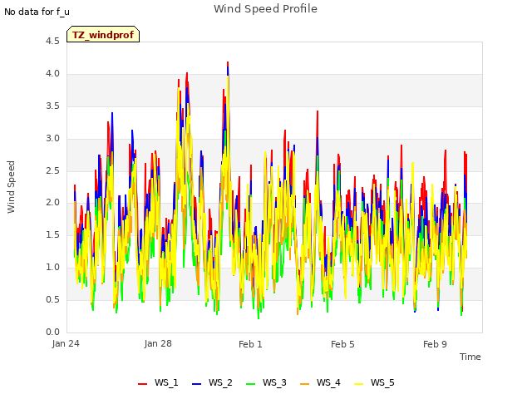Image resolution: width=532 pixels, height=399 pixels.
Task: Click the 2.5 y-axis tick label
Action: point(52,170)
